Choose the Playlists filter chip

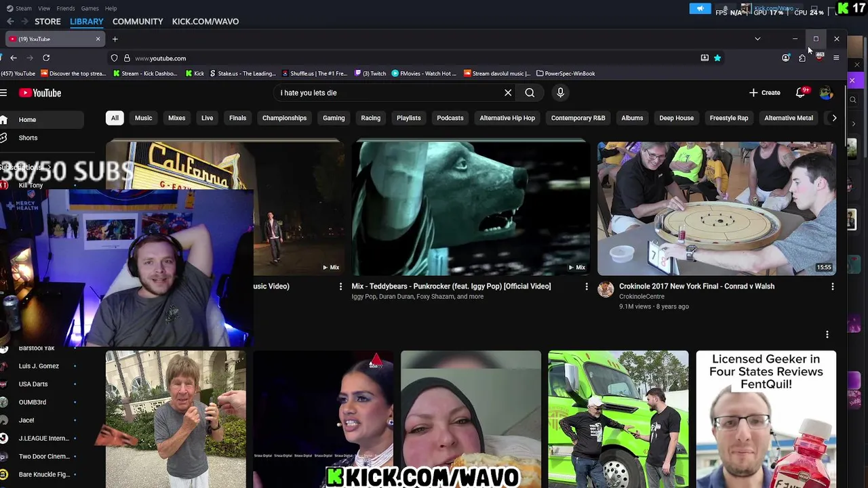coord(408,118)
